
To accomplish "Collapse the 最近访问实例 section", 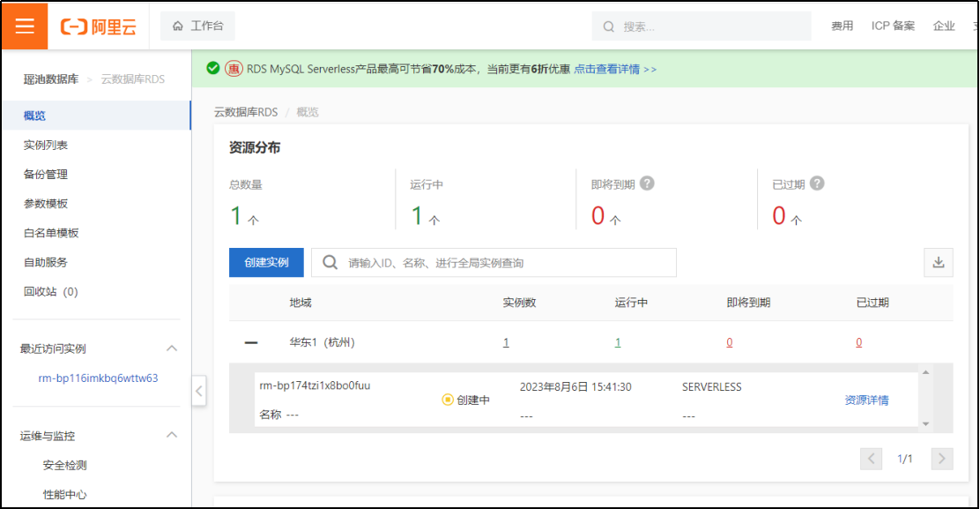I will 172,348.
